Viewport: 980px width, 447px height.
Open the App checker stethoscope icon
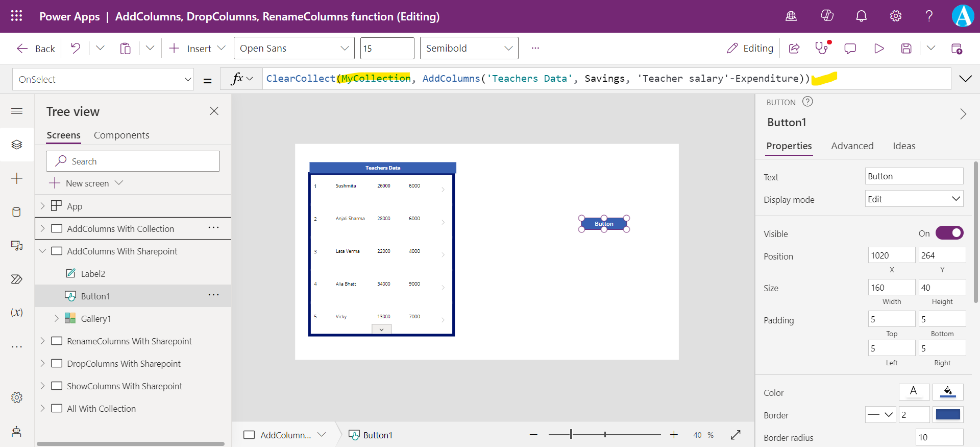click(821, 49)
